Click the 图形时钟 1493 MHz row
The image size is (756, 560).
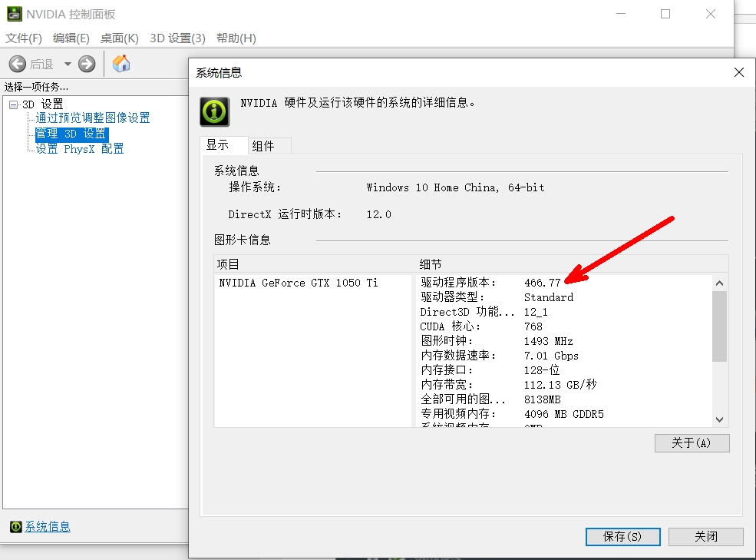[497, 341]
